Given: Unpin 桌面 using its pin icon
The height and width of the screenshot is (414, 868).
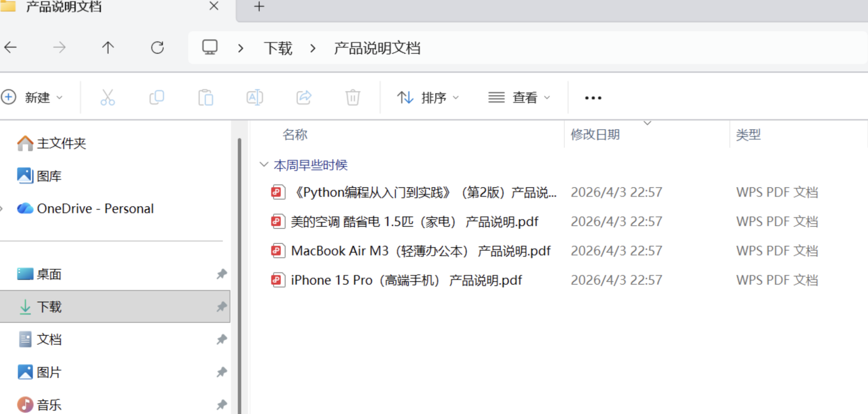Looking at the screenshot, I should 222,274.
